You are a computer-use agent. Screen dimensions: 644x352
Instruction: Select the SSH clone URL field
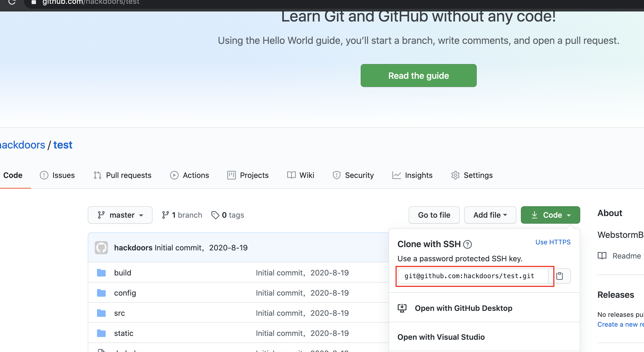(x=473, y=276)
